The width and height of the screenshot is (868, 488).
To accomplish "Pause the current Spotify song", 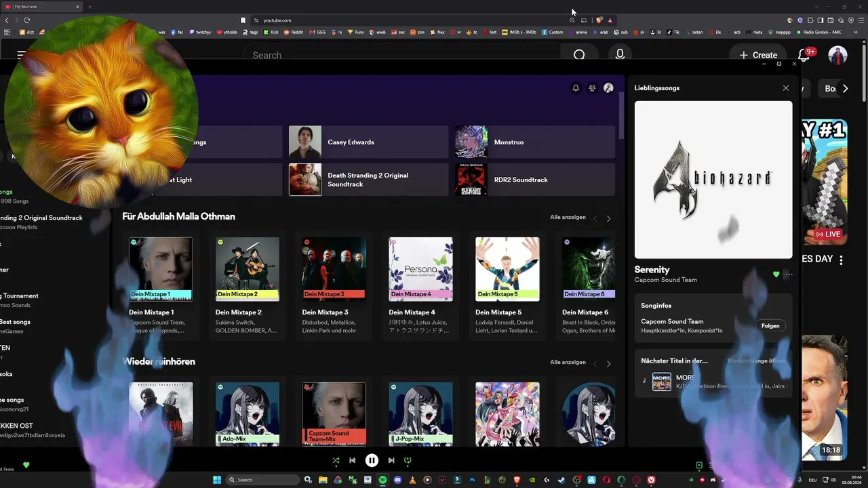I will click(372, 460).
